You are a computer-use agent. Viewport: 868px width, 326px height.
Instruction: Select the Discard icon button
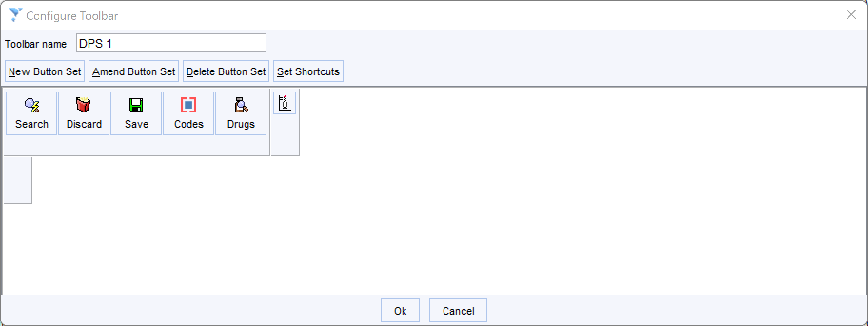tap(84, 113)
